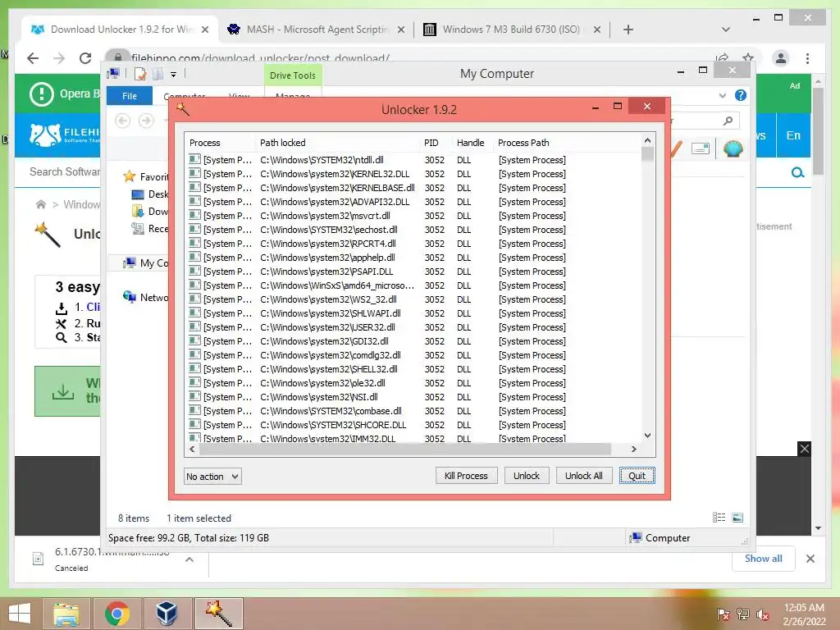Sort the list by the Process column header
The height and width of the screenshot is (630, 840).
point(220,143)
